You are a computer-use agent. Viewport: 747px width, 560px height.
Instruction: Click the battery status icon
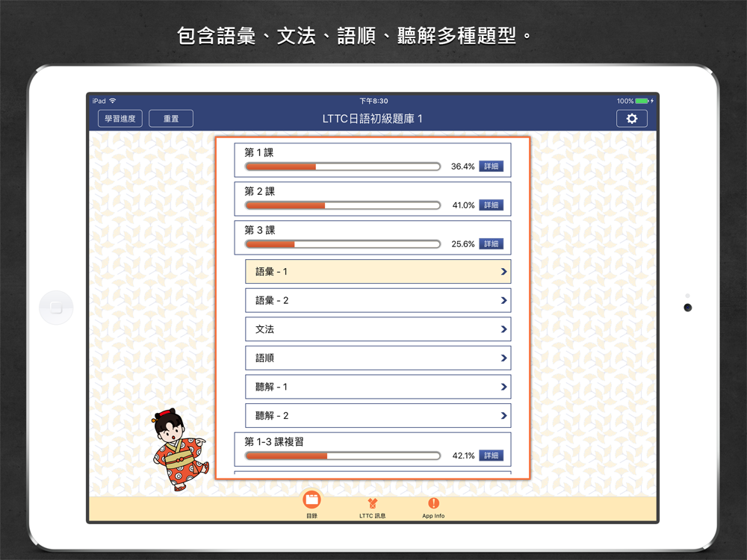(x=642, y=101)
